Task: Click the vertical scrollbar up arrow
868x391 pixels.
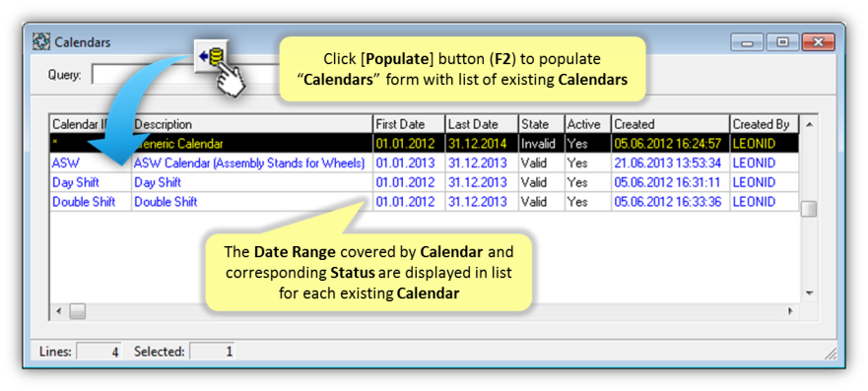Action: point(809,124)
